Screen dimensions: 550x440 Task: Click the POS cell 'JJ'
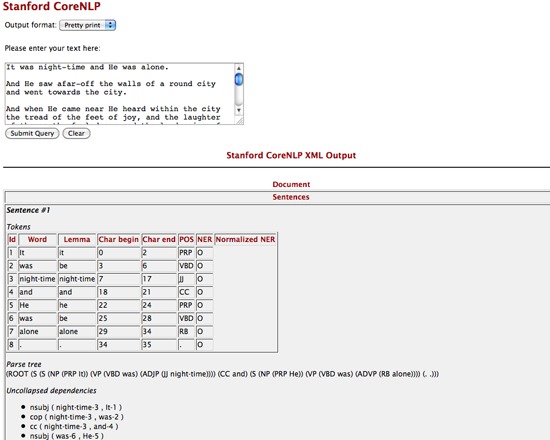[x=186, y=279]
